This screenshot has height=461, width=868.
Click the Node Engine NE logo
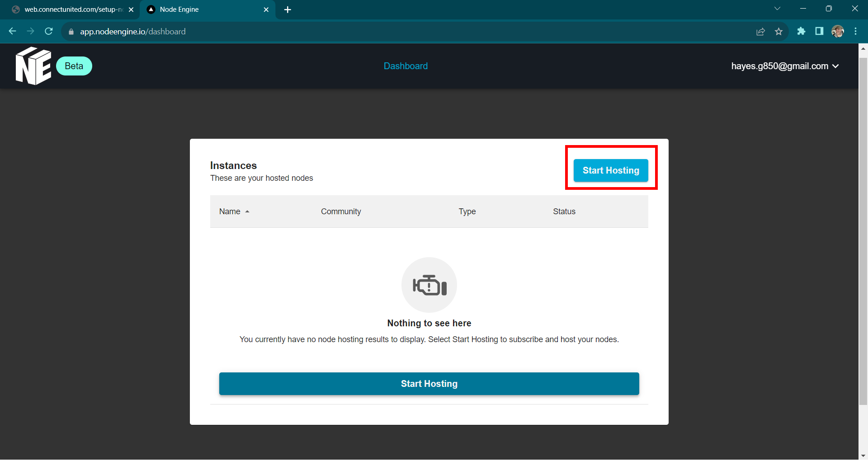(x=33, y=66)
